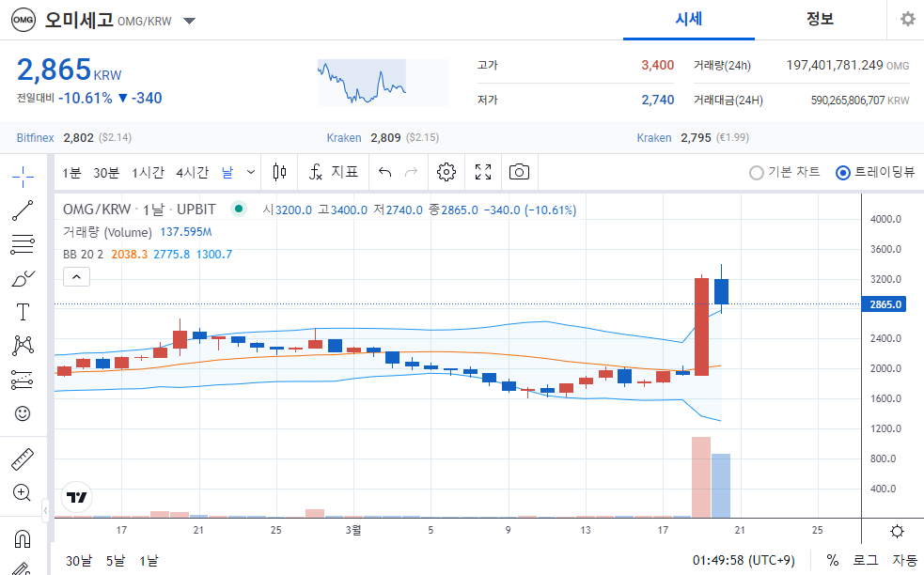Screen dimensions: 924x575
Task: Select the ruler measure tool
Action: [23, 458]
